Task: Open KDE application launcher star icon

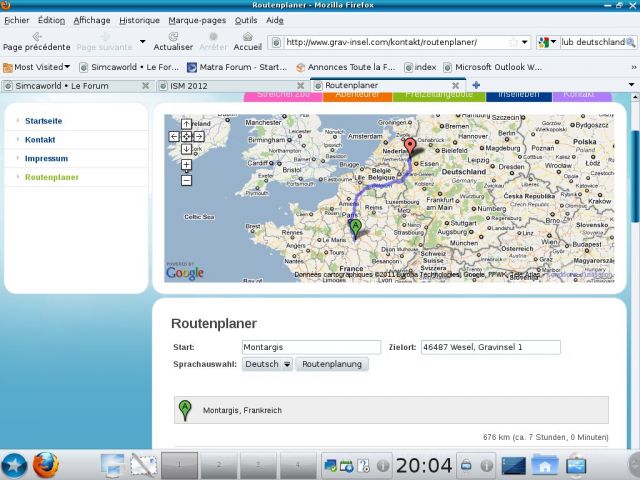Action: [x=14, y=465]
